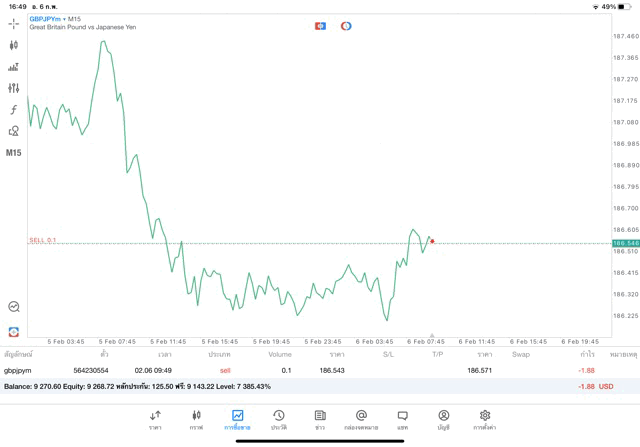640x447 pixels.
Task: Open the indicators function icon
Action: [x=13, y=109]
